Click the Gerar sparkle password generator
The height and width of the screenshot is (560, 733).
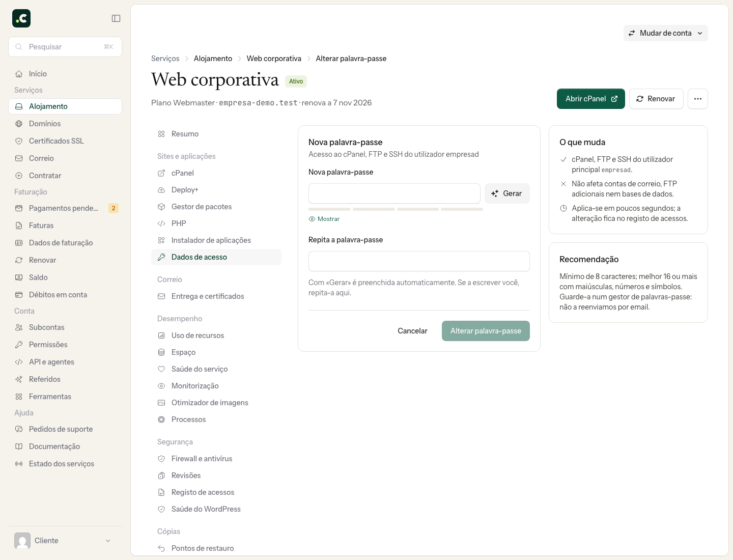[x=507, y=193]
